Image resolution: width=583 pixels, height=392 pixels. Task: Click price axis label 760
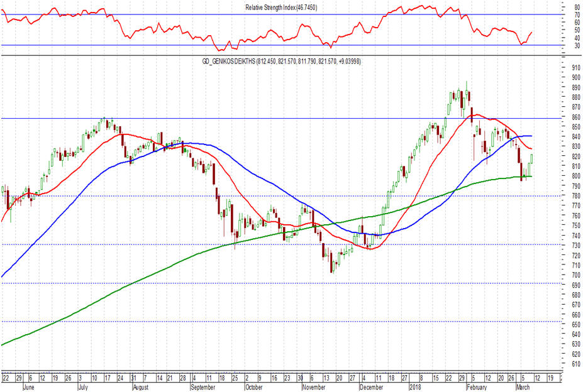tap(576, 215)
